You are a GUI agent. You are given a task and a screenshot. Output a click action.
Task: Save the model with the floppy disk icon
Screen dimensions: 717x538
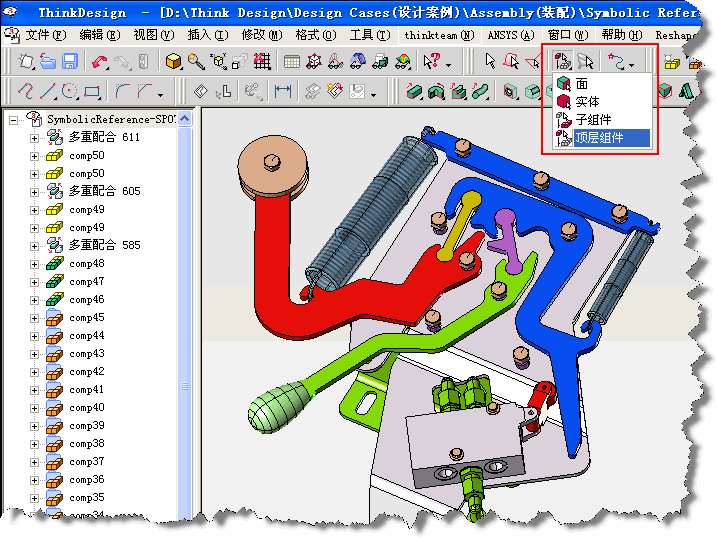70,61
